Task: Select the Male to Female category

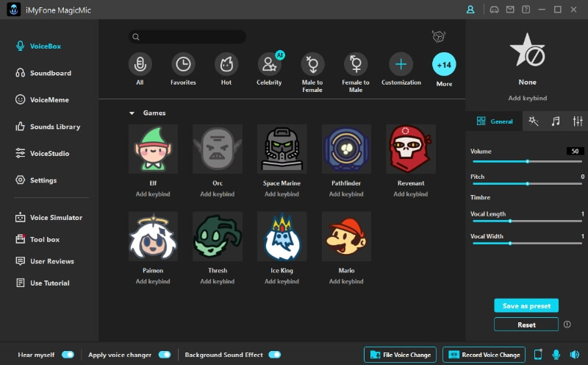Action: pos(312,64)
